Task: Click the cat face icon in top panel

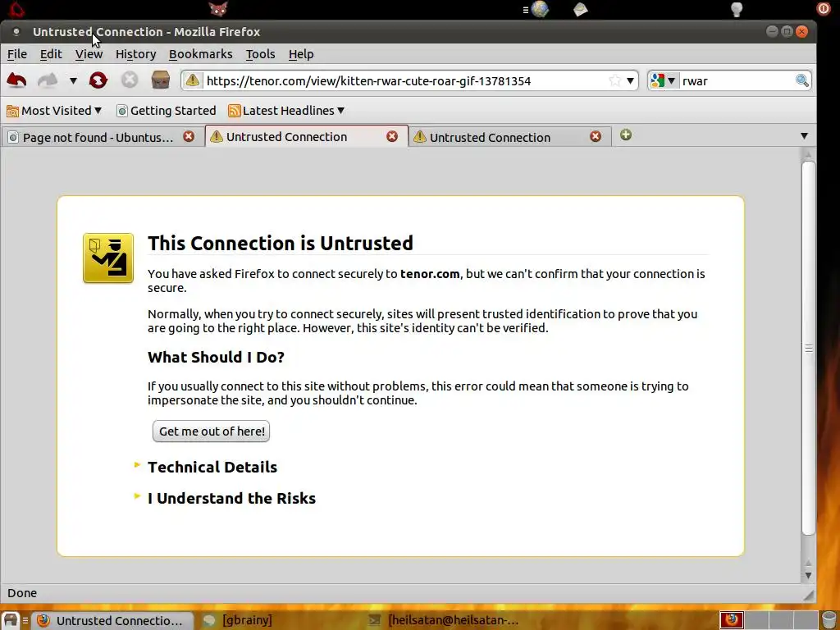Action: click(218, 9)
